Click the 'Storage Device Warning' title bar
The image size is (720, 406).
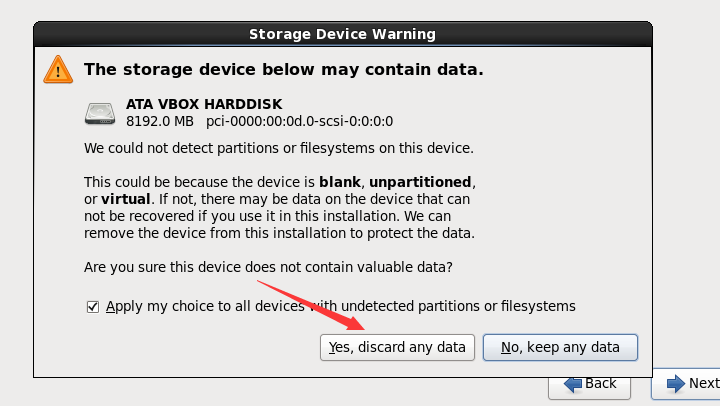(x=342, y=34)
